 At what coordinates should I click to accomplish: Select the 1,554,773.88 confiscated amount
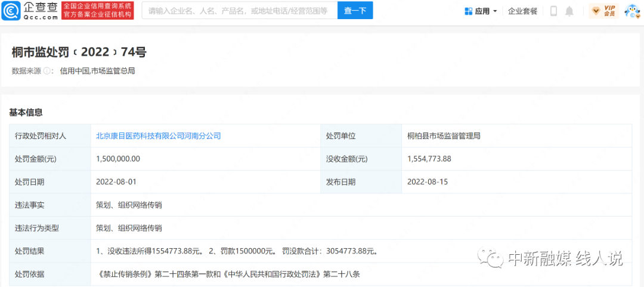(429, 159)
